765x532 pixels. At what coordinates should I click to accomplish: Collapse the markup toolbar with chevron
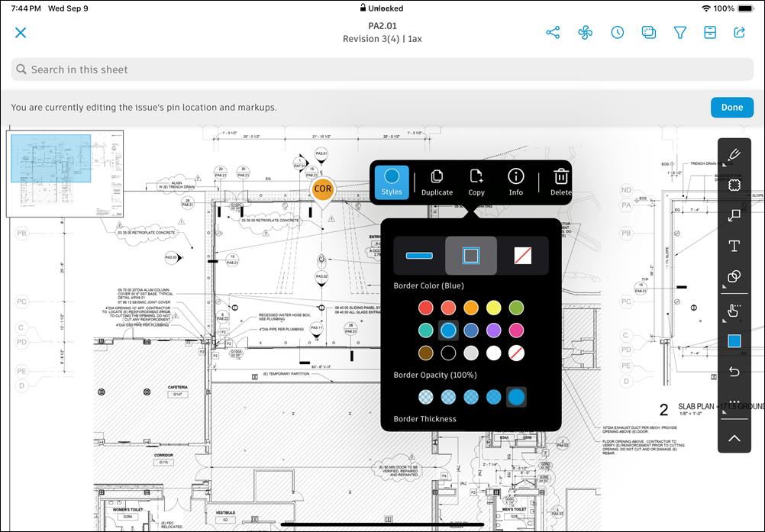pos(734,438)
